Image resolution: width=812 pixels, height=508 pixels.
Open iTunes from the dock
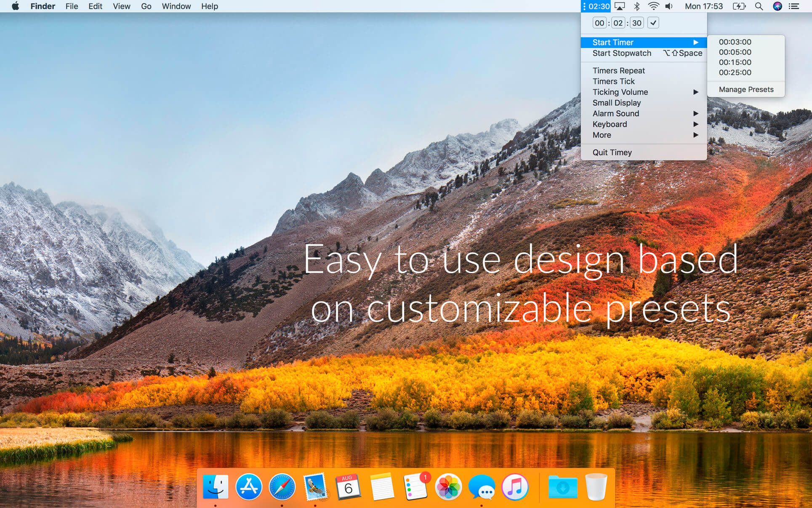(x=514, y=487)
